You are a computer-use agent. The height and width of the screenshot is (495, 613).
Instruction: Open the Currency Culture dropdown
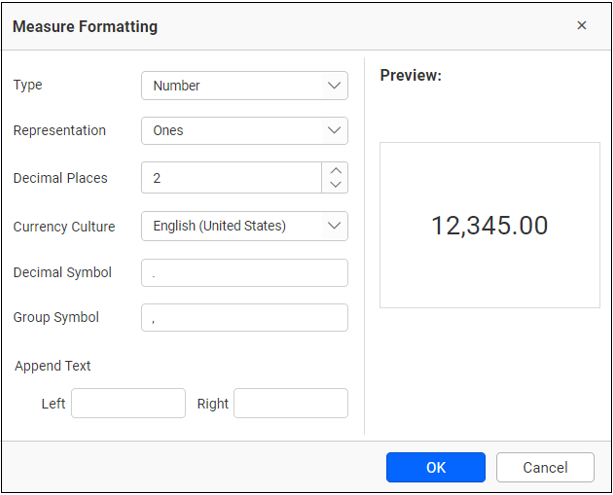pyautogui.click(x=244, y=226)
